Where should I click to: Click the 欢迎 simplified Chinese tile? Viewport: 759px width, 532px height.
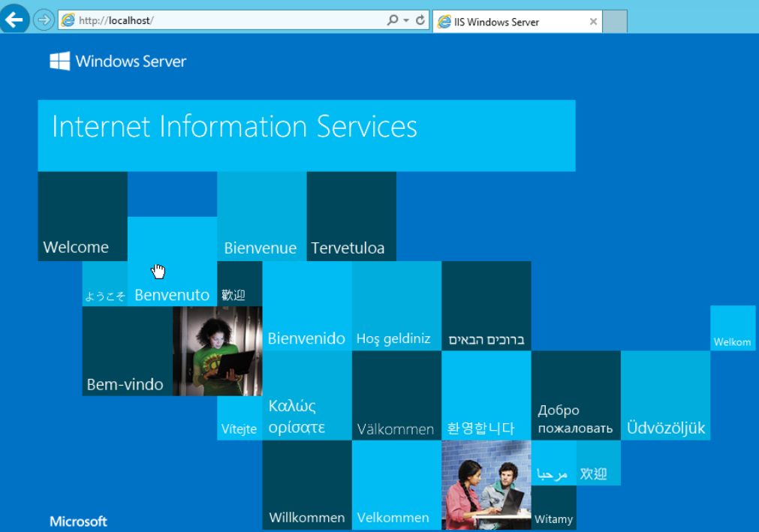(x=598, y=463)
